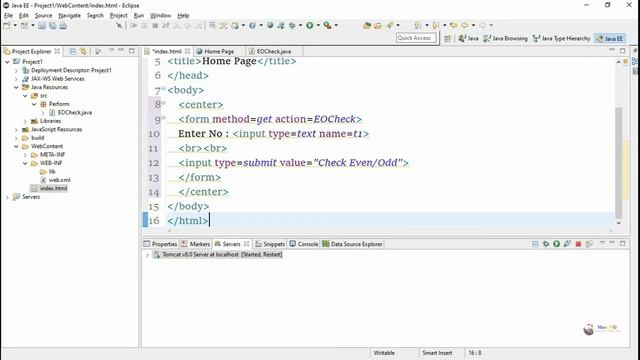Select web.xml in WEB-INF folder

60,180
